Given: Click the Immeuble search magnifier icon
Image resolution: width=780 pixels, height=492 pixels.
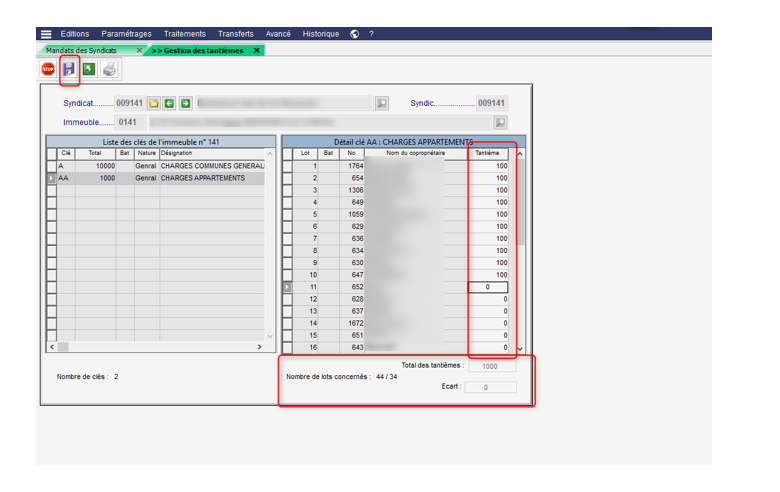Looking at the screenshot, I should [x=500, y=122].
